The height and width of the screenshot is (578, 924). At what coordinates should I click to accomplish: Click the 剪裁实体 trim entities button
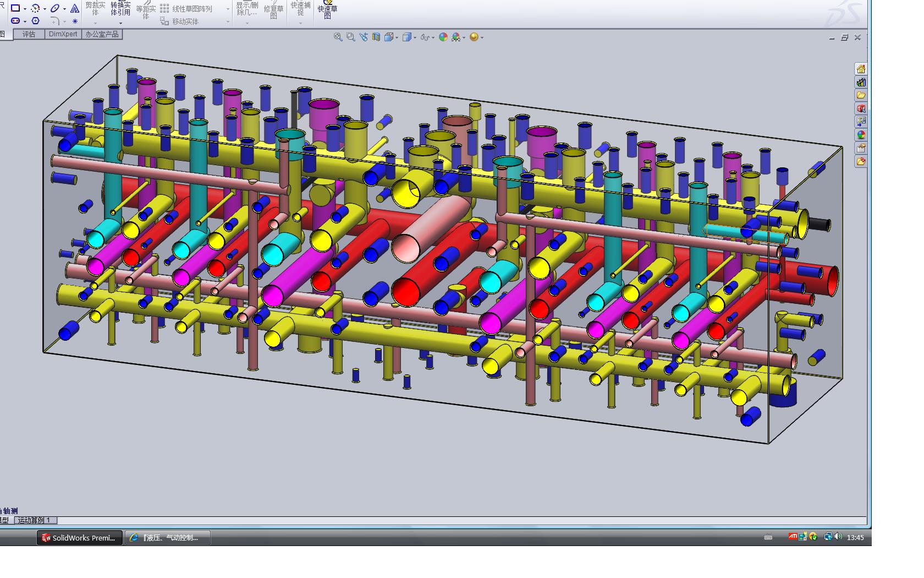[95, 8]
